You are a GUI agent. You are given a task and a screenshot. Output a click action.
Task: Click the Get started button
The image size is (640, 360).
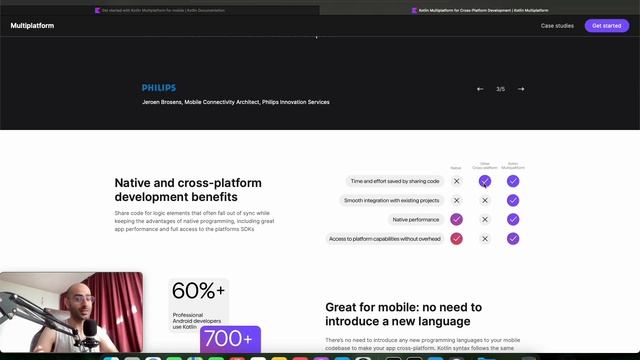607,26
